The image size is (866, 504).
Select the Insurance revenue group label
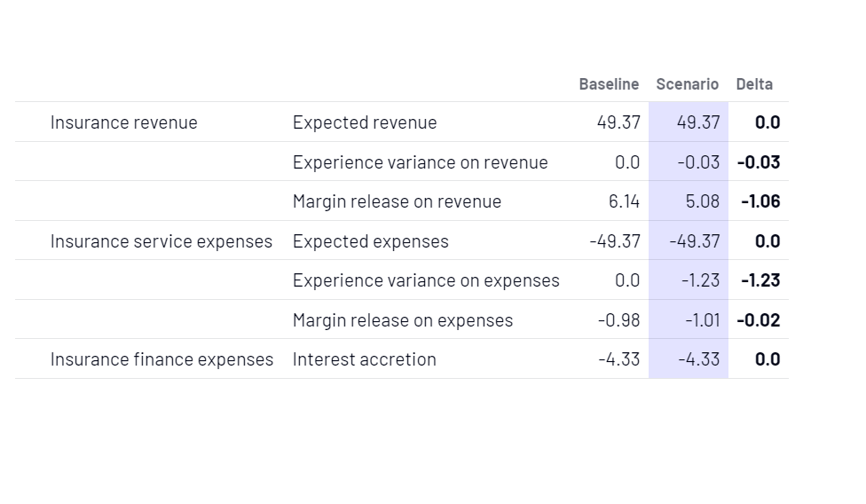coord(123,122)
